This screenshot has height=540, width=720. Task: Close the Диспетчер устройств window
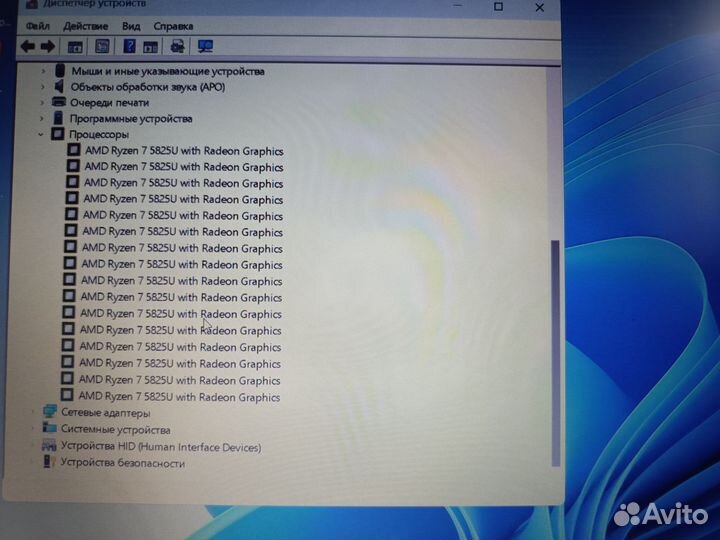(540, 7)
